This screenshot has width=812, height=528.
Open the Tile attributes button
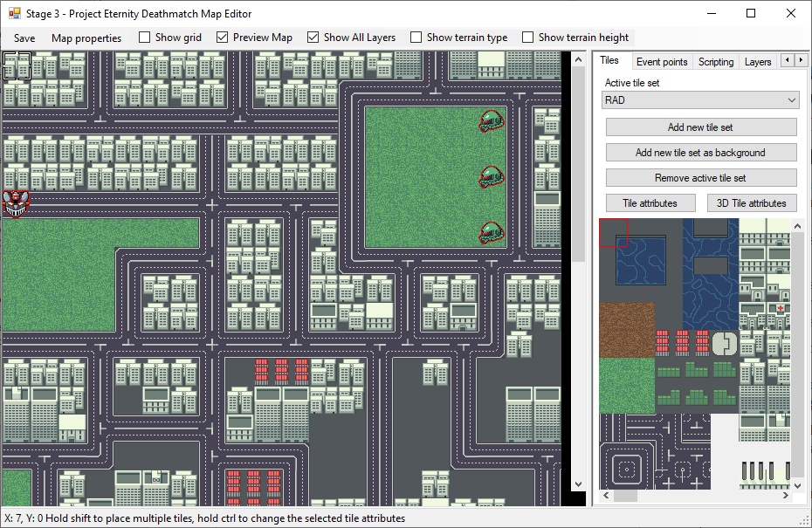pyautogui.click(x=650, y=203)
